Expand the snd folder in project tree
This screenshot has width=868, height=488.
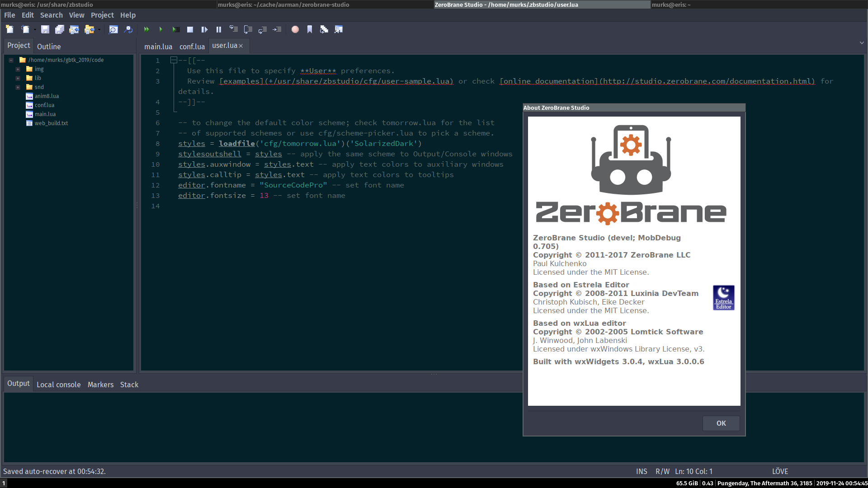pos(18,87)
